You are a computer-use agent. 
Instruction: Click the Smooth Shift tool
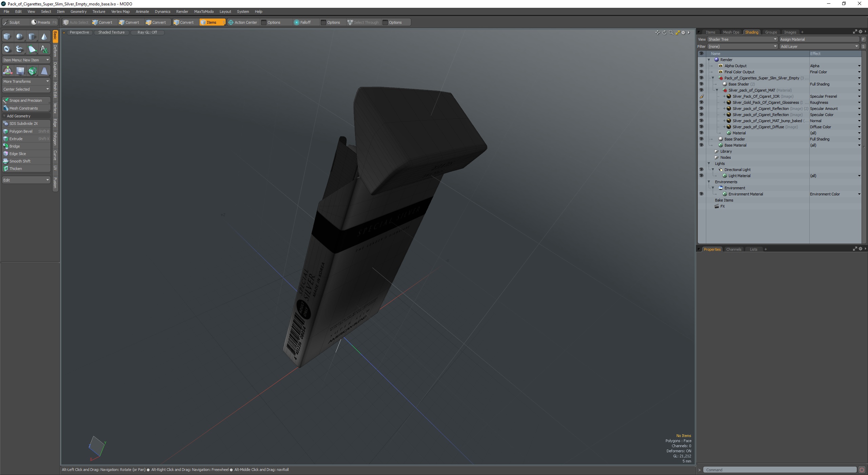click(26, 161)
